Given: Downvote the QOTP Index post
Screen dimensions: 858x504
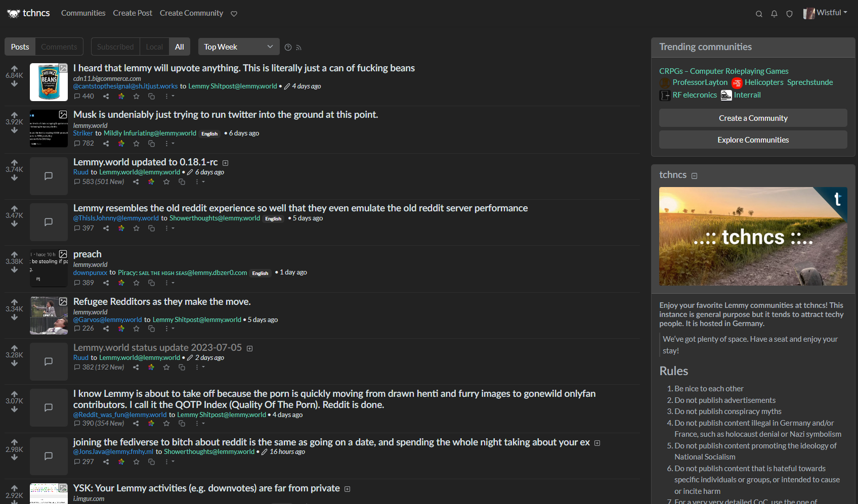Looking at the screenshot, I should (x=14, y=409).
